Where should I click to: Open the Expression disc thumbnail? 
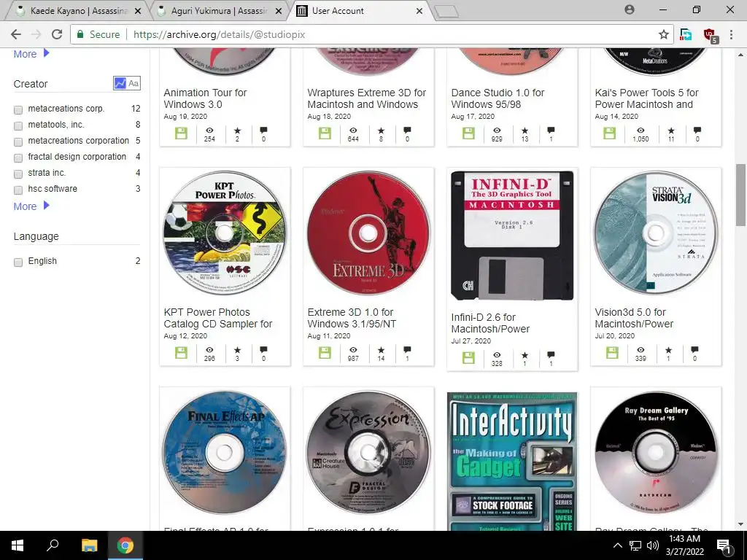tap(368, 452)
